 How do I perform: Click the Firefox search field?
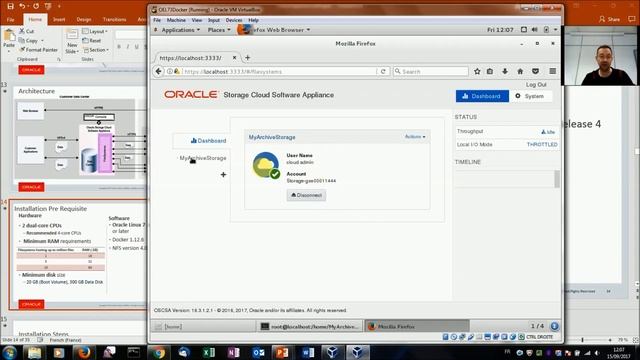(x=431, y=71)
